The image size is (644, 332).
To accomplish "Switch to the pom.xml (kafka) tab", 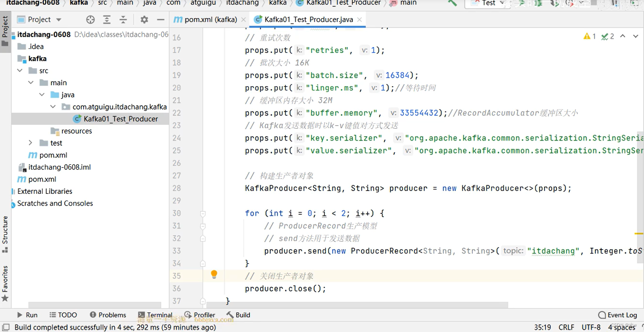I will click(x=210, y=20).
